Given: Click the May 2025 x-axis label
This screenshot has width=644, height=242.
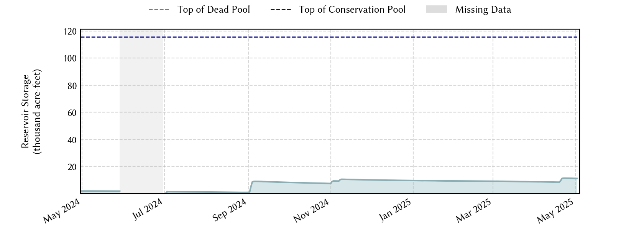Looking at the screenshot, I should tap(555, 211).
